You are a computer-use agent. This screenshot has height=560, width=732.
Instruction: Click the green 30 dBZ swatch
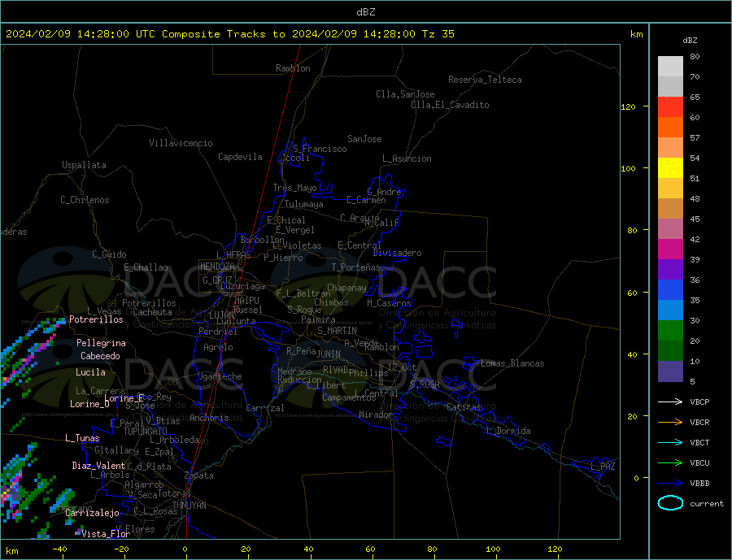click(670, 331)
